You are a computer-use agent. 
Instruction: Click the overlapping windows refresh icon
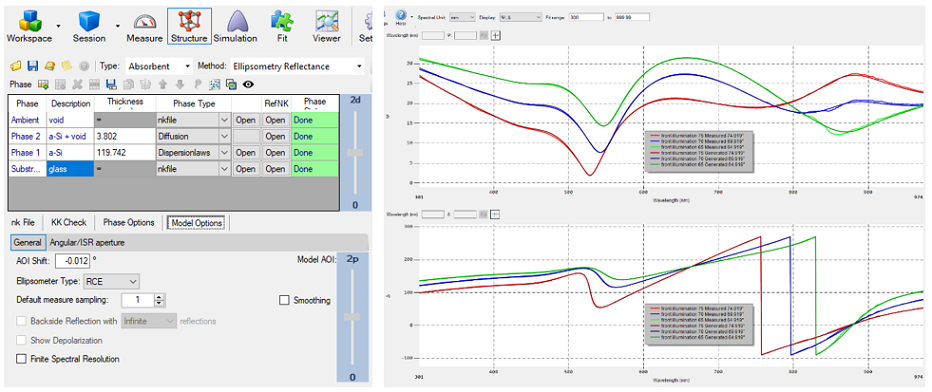[x=231, y=84]
